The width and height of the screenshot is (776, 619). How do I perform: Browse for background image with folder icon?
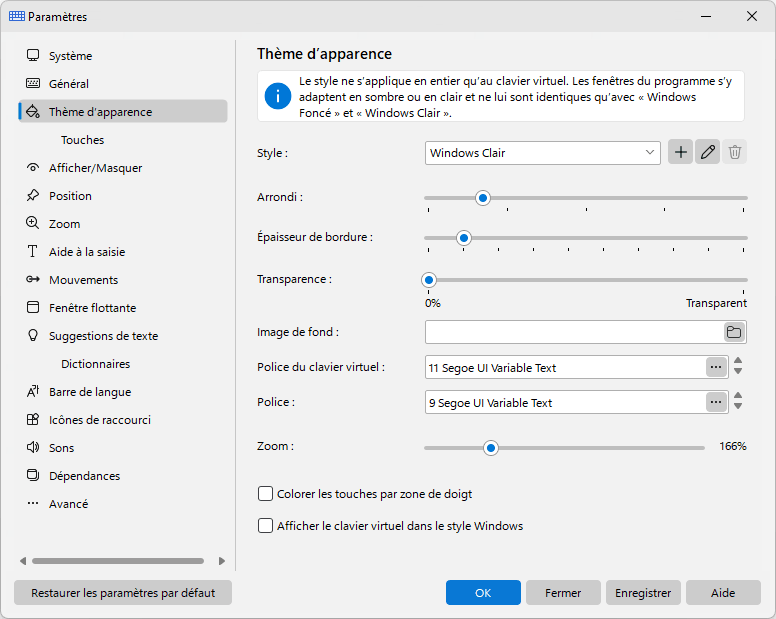pos(734,332)
